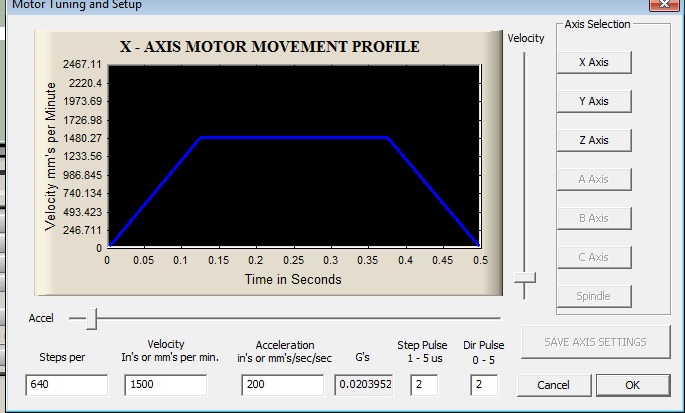Click the disabled B Axis button
685x413 pixels.
tap(594, 218)
